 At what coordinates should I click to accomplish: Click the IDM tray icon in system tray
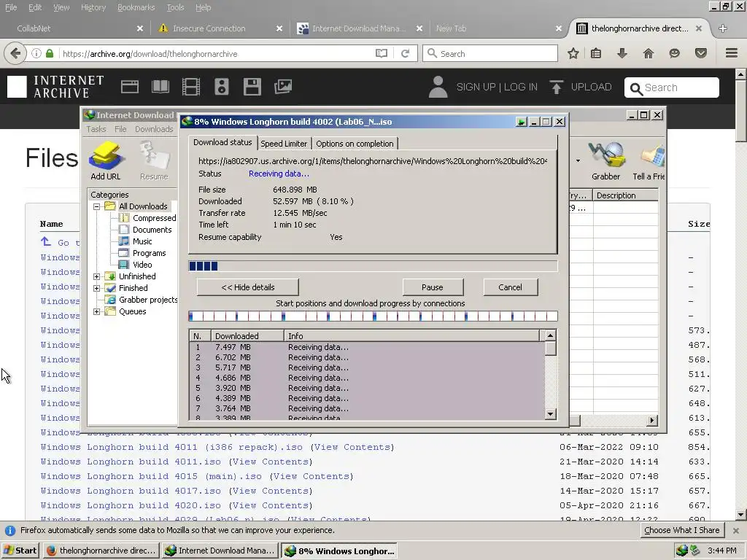point(682,551)
